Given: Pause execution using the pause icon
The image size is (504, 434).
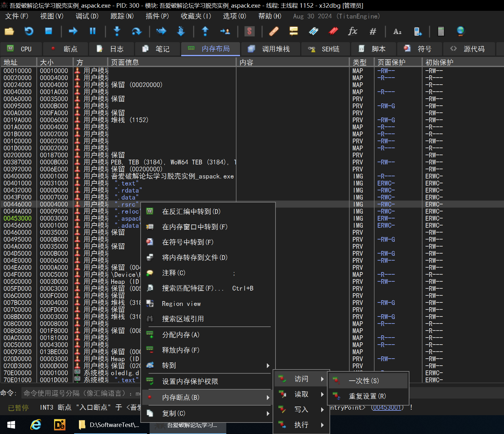Looking at the screenshot, I should [x=93, y=31].
